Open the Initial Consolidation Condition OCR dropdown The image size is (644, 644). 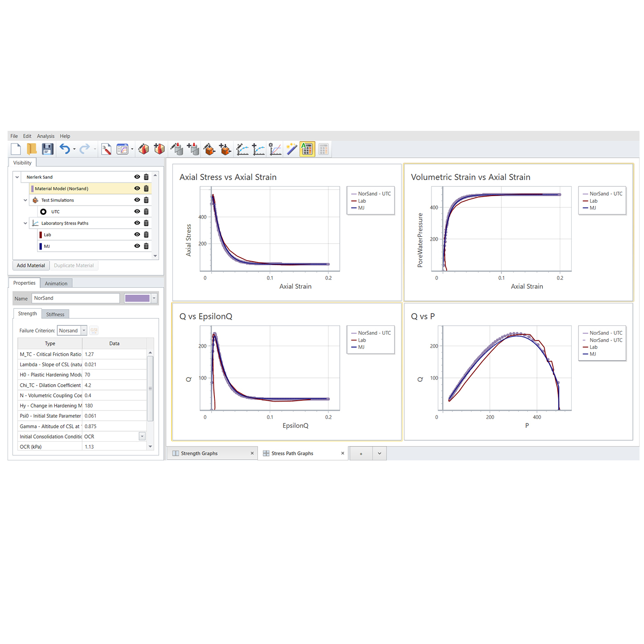(x=142, y=436)
